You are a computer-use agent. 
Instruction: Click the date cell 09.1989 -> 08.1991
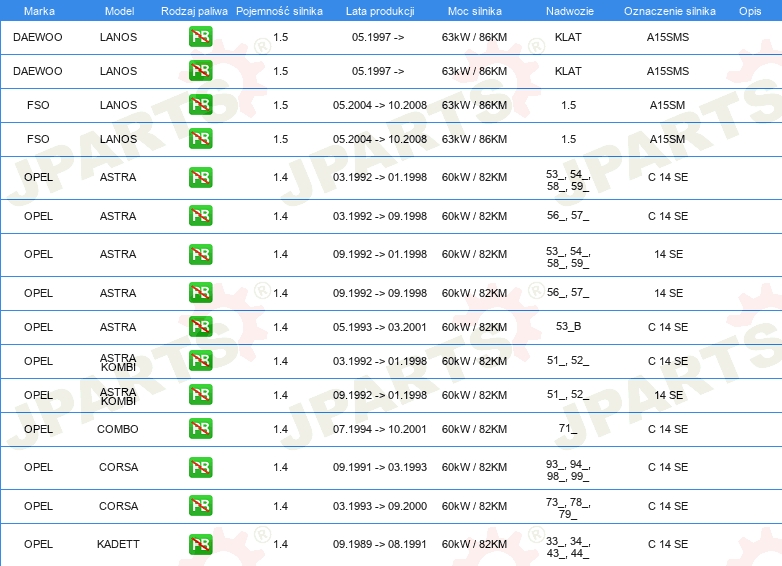(380, 544)
